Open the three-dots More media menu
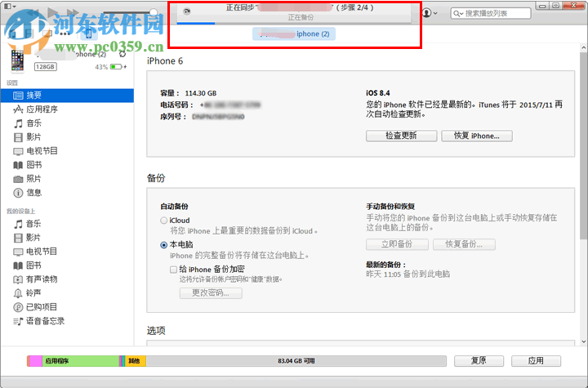The width and height of the screenshot is (588, 388). [65, 33]
